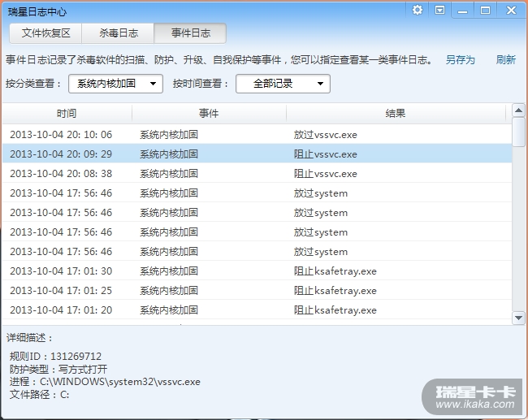Click the scrollbar down arrow

click(x=518, y=318)
